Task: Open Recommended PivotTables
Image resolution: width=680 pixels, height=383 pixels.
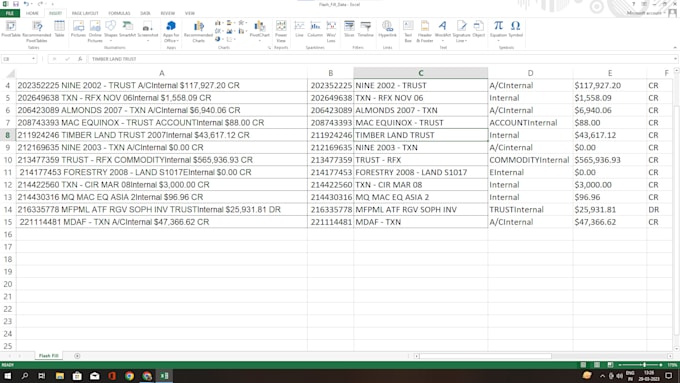Action: click(37, 31)
